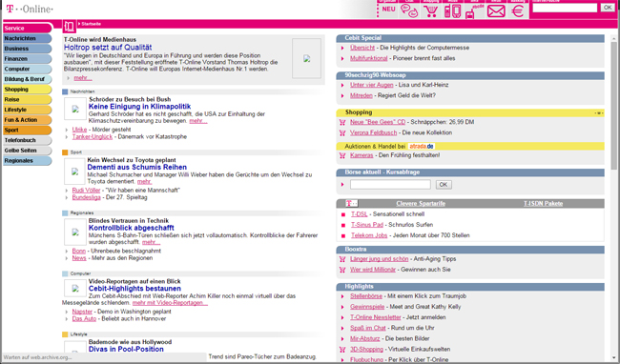This screenshot has height=364, width=620.
Task: Click image placeholder beside Schumi article
Action: [x=74, y=172]
